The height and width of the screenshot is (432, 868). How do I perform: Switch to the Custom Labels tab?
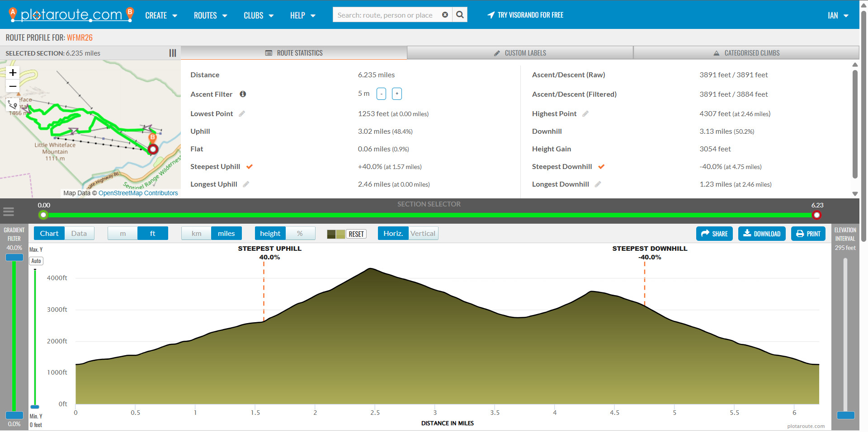[520, 53]
